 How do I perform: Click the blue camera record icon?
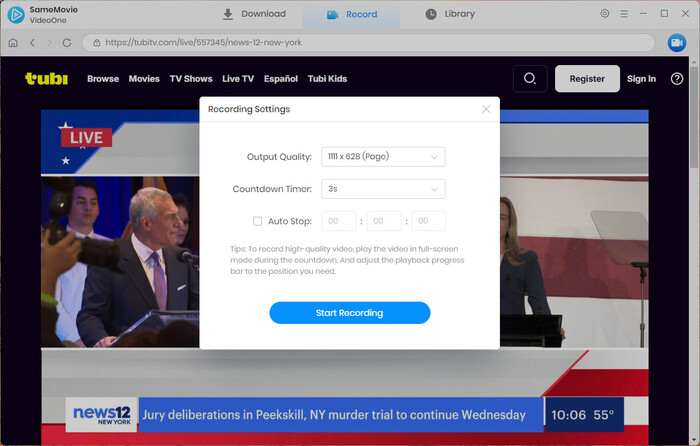point(676,43)
